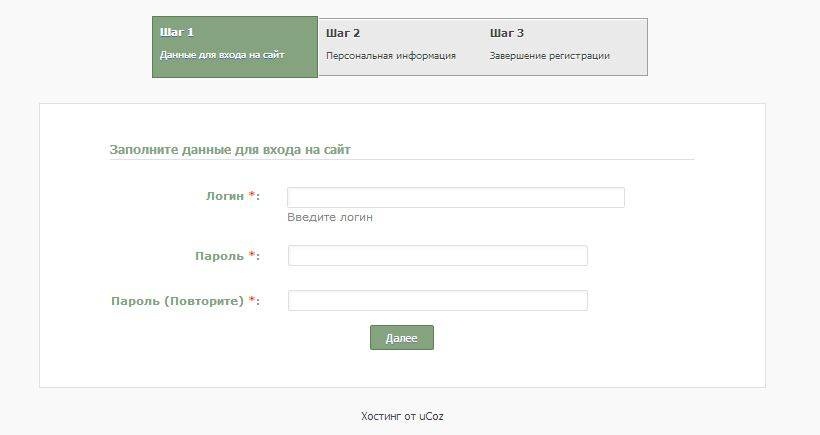Focus the Логин input field
The height and width of the screenshot is (435, 820).
455,198
